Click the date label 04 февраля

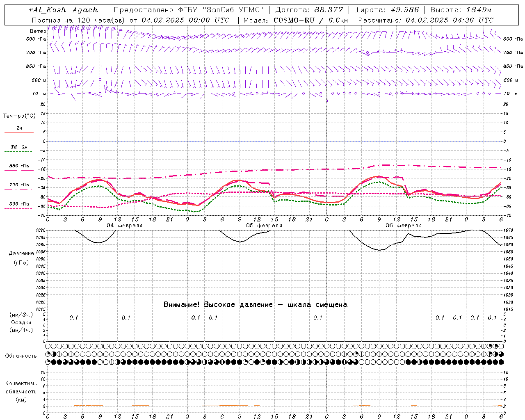tap(125, 226)
